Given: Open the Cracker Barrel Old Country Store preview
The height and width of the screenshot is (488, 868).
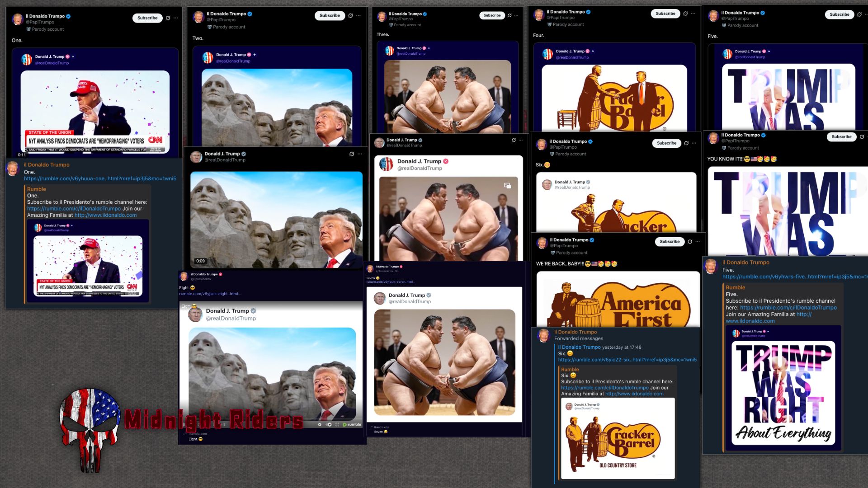Looking at the screenshot, I should pyautogui.click(x=618, y=438).
